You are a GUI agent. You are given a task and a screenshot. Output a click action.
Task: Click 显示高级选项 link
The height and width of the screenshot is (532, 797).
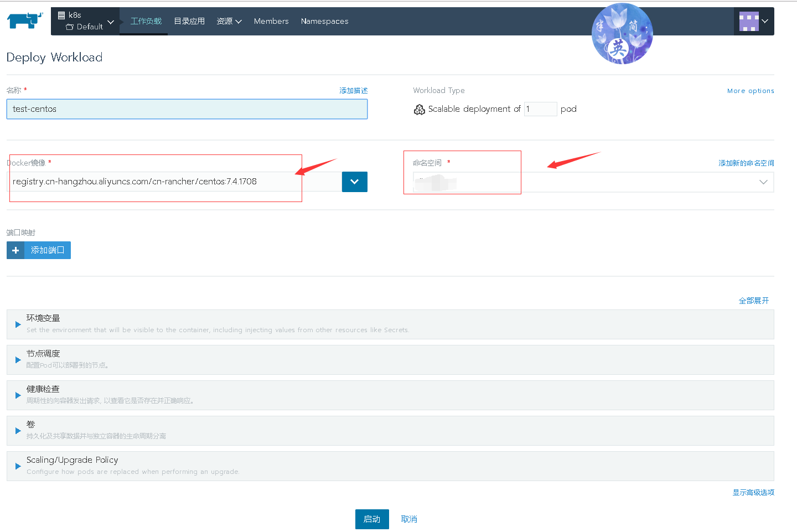[753, 493]
